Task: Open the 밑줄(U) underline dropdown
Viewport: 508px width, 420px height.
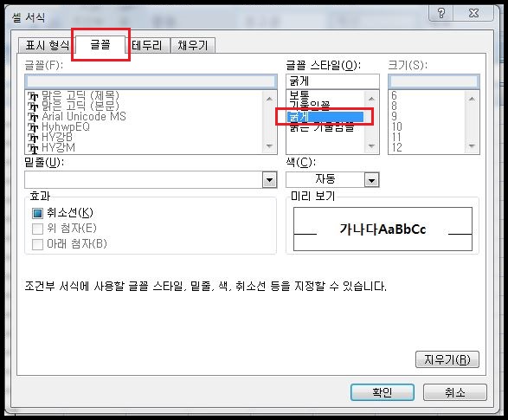Action: tap(269, 180)
